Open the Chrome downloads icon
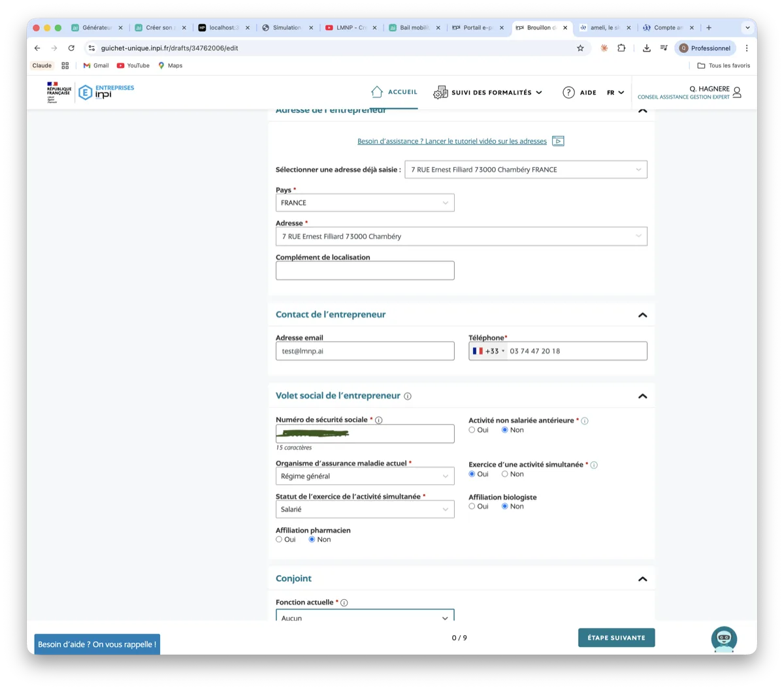Image resolution: width=784 pixels, height=690 pixels. pos(646,48)
